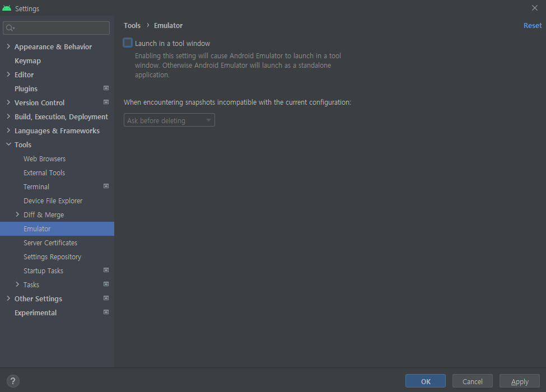The width and height of the screenshot is (546, 392).
Task: Collapse the Tools section arrow
Action: (x=8, y=144)
